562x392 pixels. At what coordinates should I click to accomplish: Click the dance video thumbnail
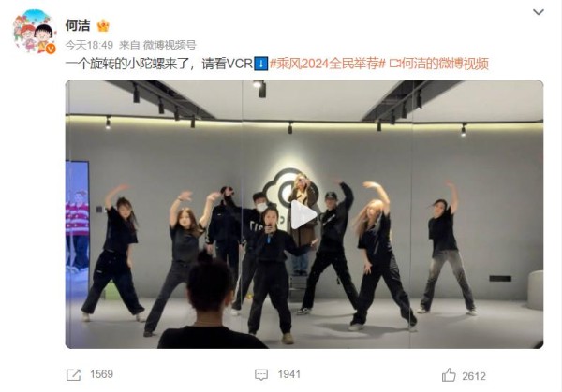[303, 214]
